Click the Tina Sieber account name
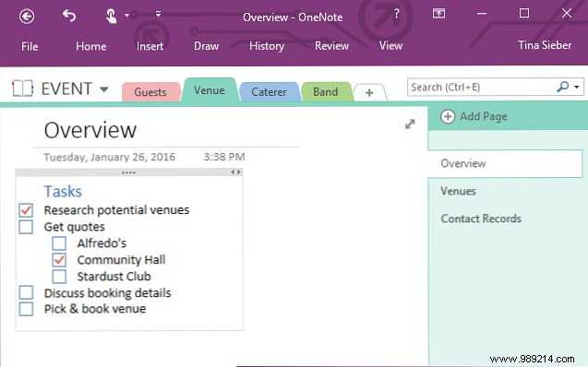The height and width of the screenshot is (367, 588). click(545, 45)
